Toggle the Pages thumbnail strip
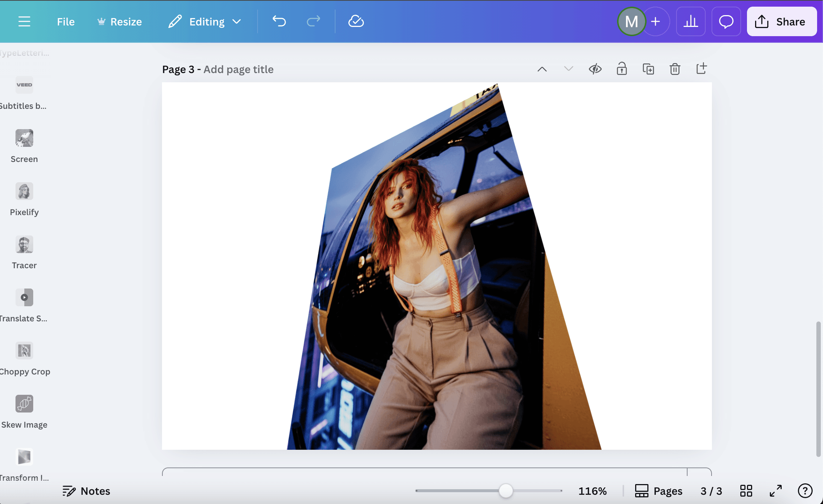 [x=658, y=491]
